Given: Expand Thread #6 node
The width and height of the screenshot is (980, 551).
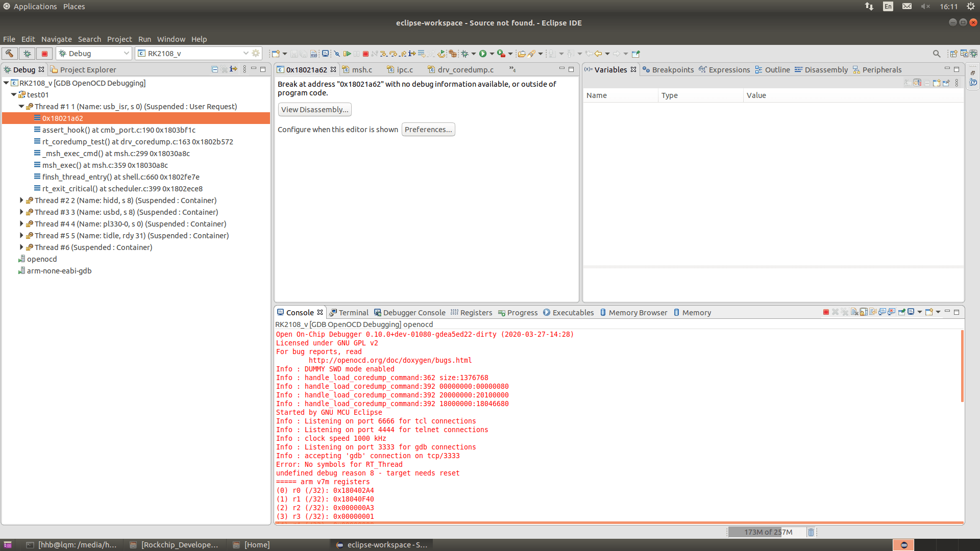Looking at the screenshot, I should [x=21, y=247].
